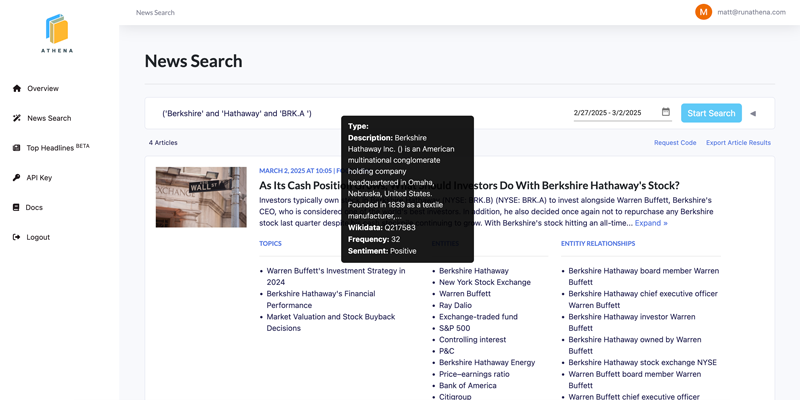Click the News Search wand icon
Viewport: 800px width, 400px height.
tap(17, 118)
